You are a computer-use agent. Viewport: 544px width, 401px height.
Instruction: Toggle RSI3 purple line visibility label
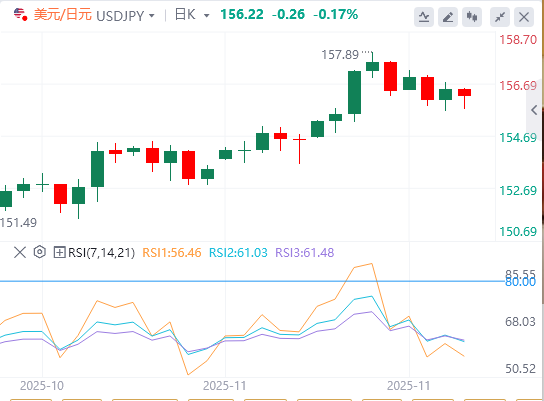click(x=304, y=253)
